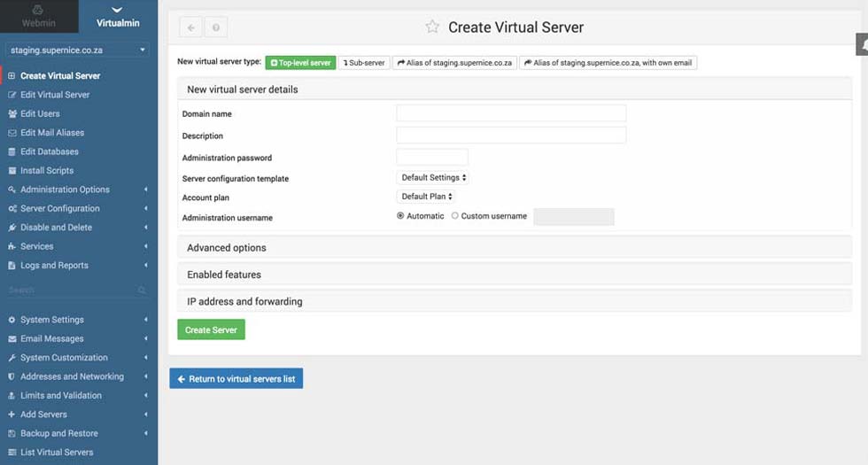Click the Edit Mail Aliases envelope icon
The height and width of the screenshot is (465, 868).
tap(12, 133)
